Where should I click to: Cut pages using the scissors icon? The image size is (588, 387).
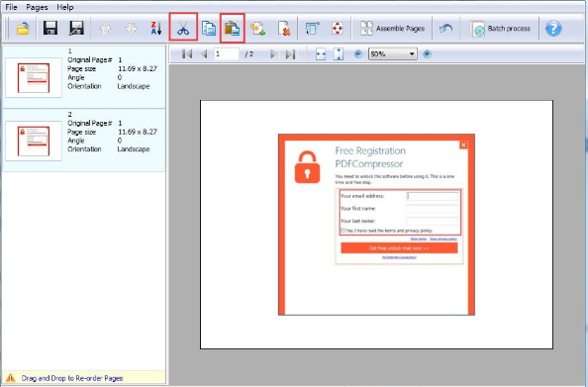(183, 28)
